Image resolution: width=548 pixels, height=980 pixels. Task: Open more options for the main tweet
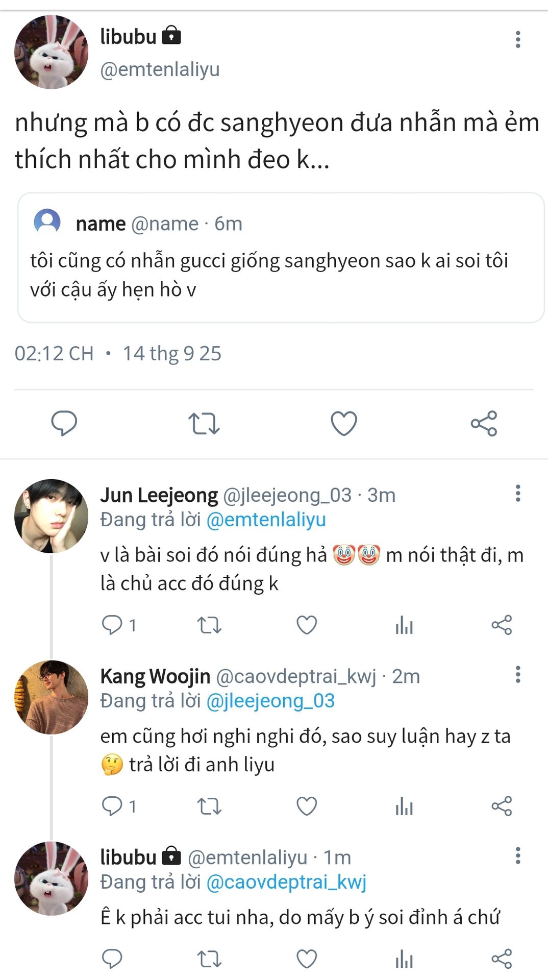coord(518,39)
